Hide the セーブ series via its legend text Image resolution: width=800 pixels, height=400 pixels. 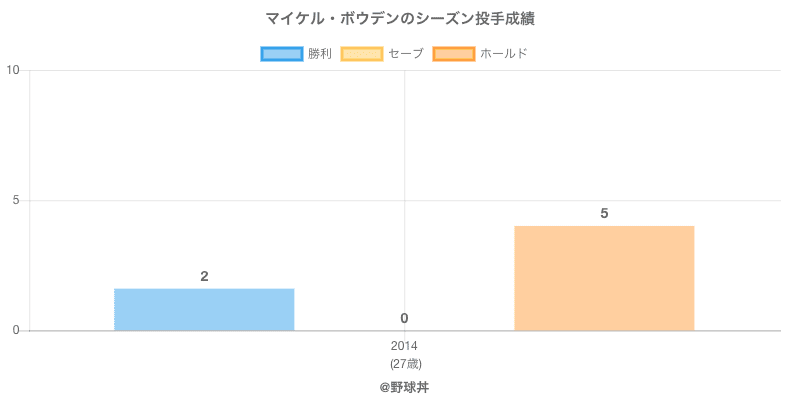coord(405,54)
